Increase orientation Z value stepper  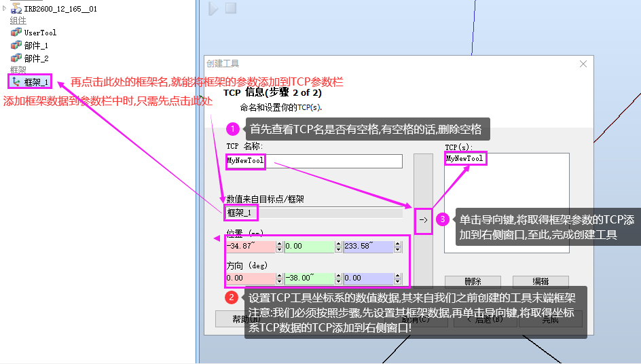tap(397, 276)
